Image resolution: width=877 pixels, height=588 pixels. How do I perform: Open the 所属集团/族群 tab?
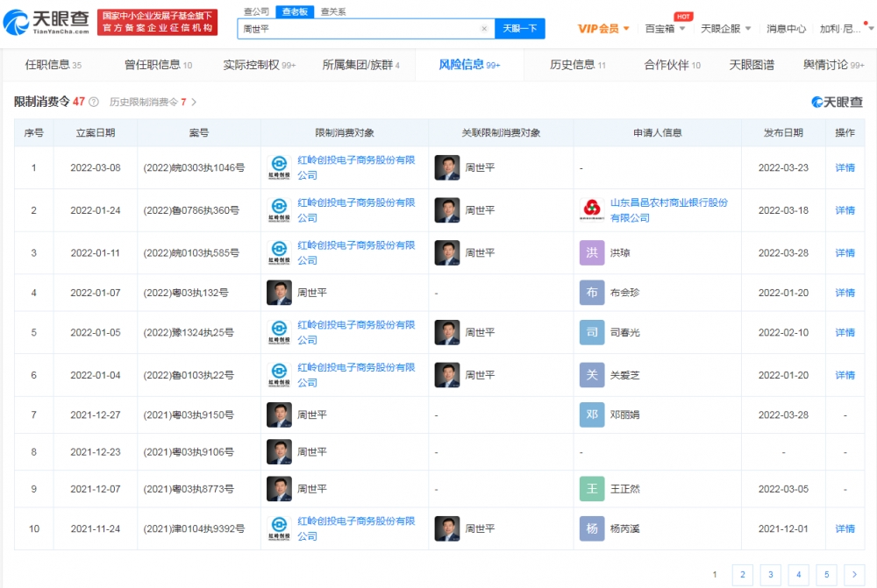tap(360, 65)
